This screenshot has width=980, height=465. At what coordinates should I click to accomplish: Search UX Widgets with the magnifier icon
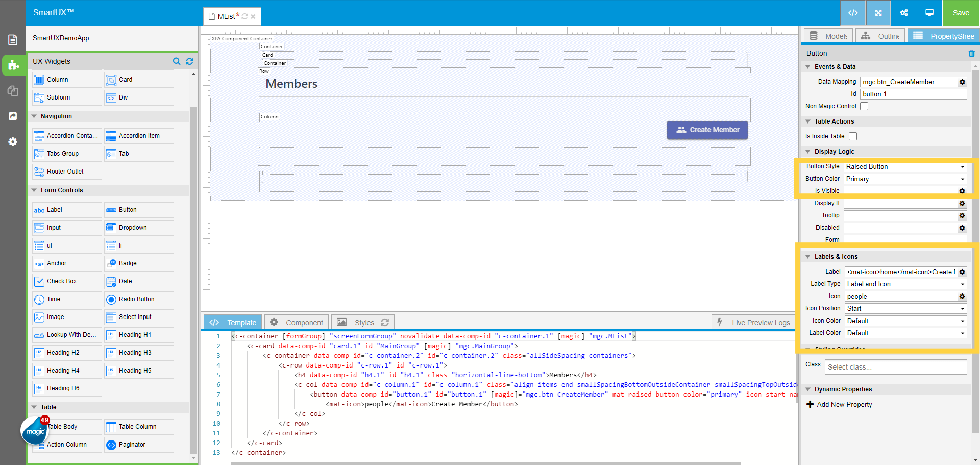tap(177, 61)
